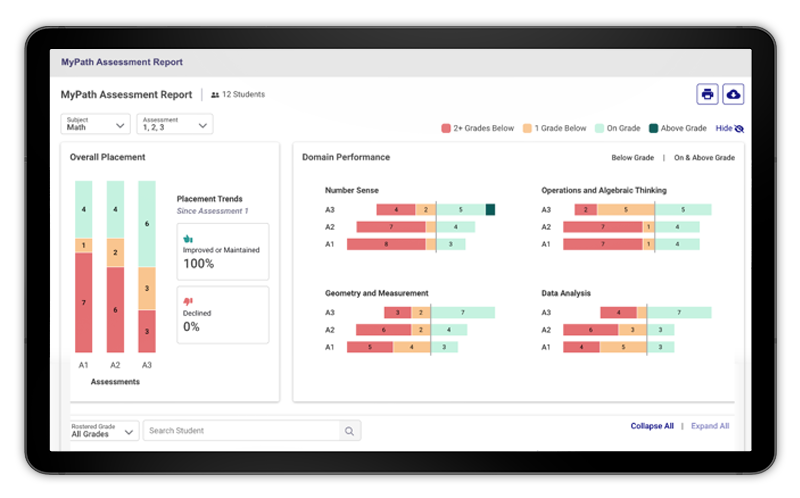Download report via cloud icon
Image resolution: width=800 pixels, height=498 pixels.
point(733,94)
